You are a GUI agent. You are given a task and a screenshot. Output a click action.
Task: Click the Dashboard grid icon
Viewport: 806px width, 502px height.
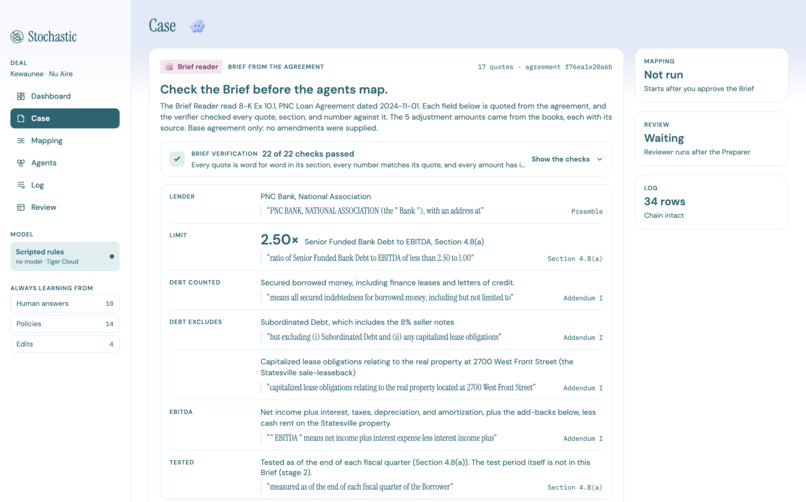pos(21,96)
